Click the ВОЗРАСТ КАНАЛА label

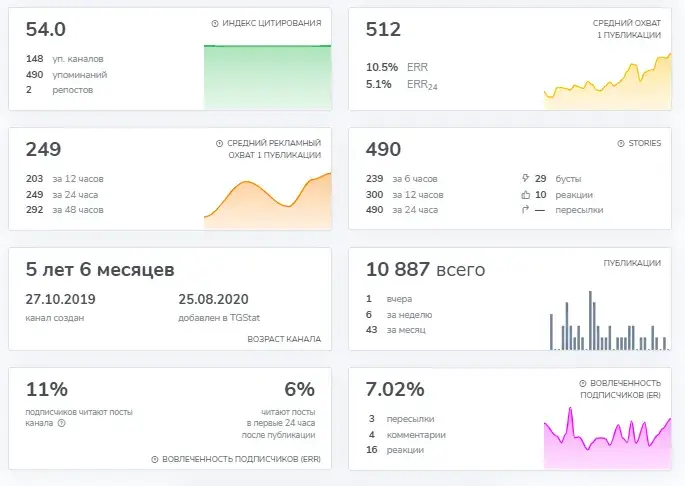284,339
